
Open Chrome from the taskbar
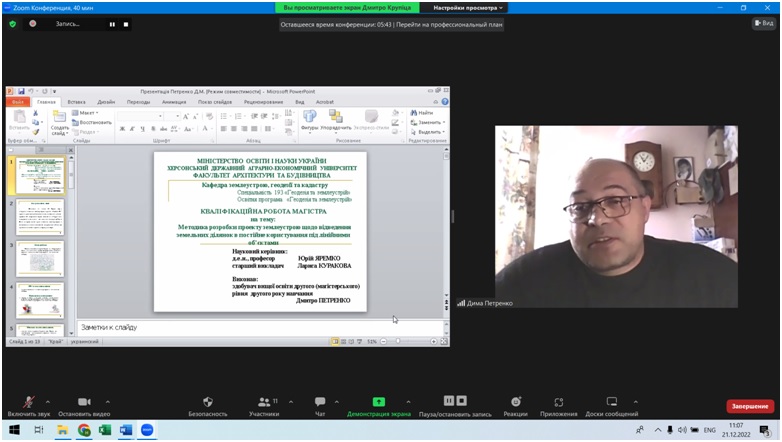coord(84,430)
